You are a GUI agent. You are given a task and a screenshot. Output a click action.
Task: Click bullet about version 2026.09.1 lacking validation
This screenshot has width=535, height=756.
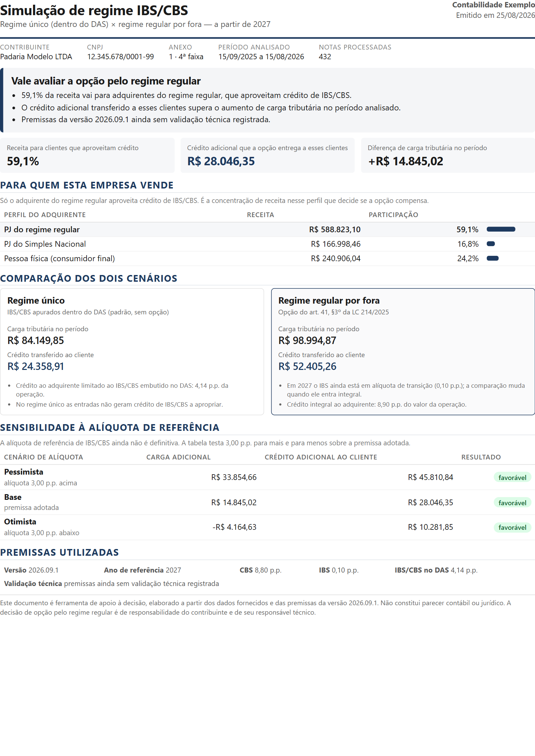pyautogui.click(x=146, y=120)
